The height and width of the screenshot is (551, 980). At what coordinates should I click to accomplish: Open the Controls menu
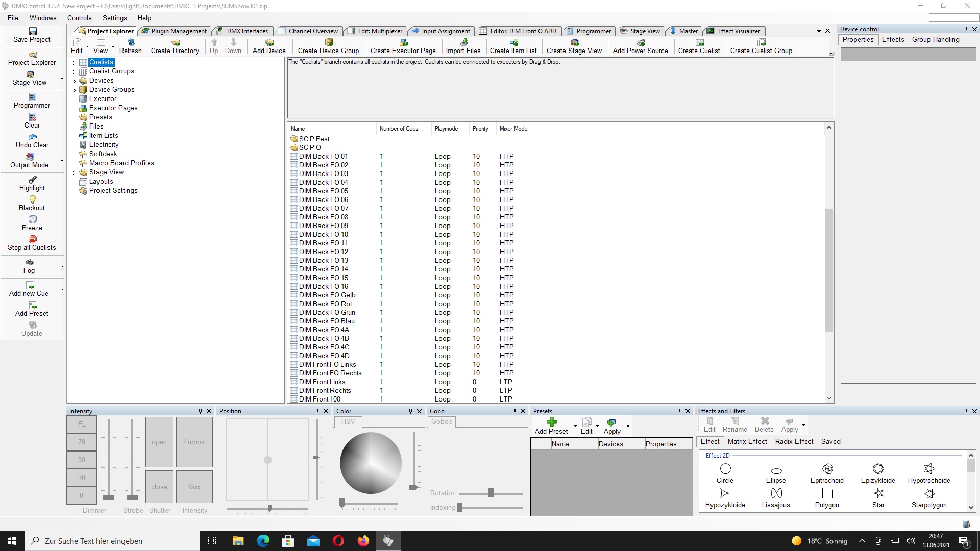pyautogui.click(x=79, y=18)
